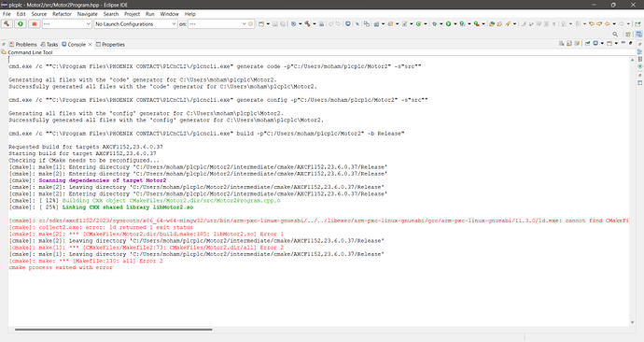Minimize the Console view panel
This screenshot has width=644, height=342.
[623, 43]
